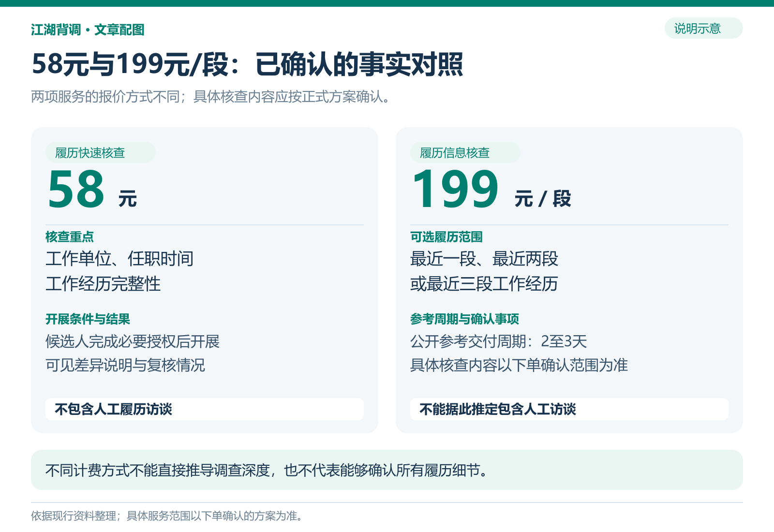774x532 pixels.
Task: Click the line 公开参考交付周期：2至3天
Action: [499, 341]
